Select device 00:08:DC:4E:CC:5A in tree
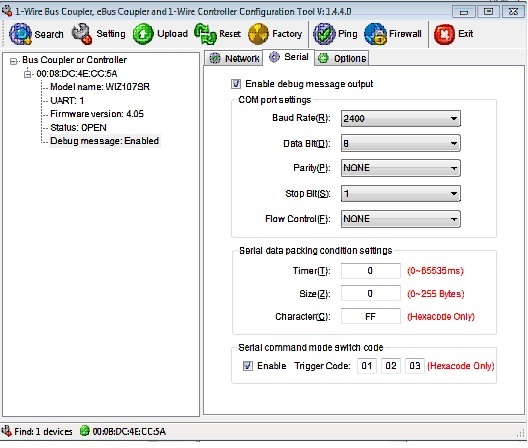Viewport: 528px width, 448px height. 77,73
